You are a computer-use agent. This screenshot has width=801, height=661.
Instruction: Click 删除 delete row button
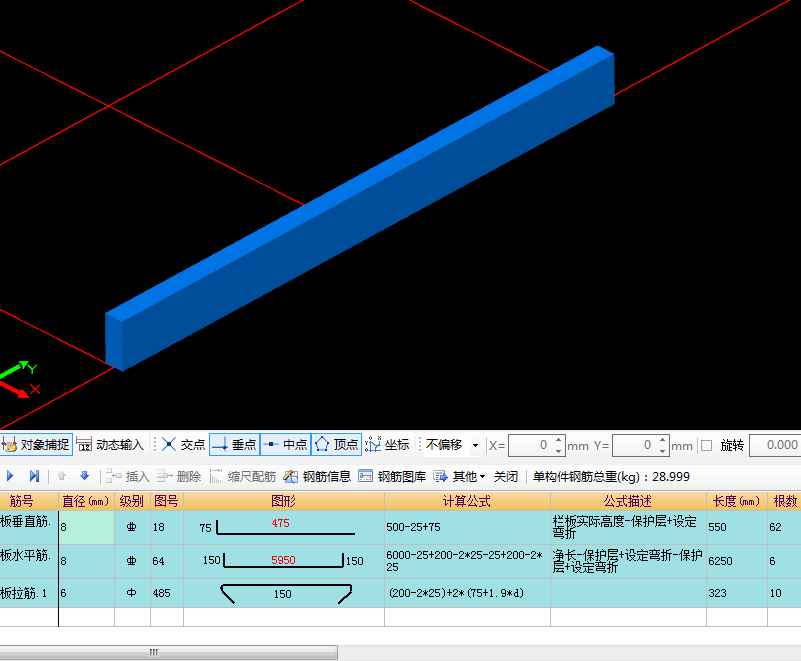point(178,477)
